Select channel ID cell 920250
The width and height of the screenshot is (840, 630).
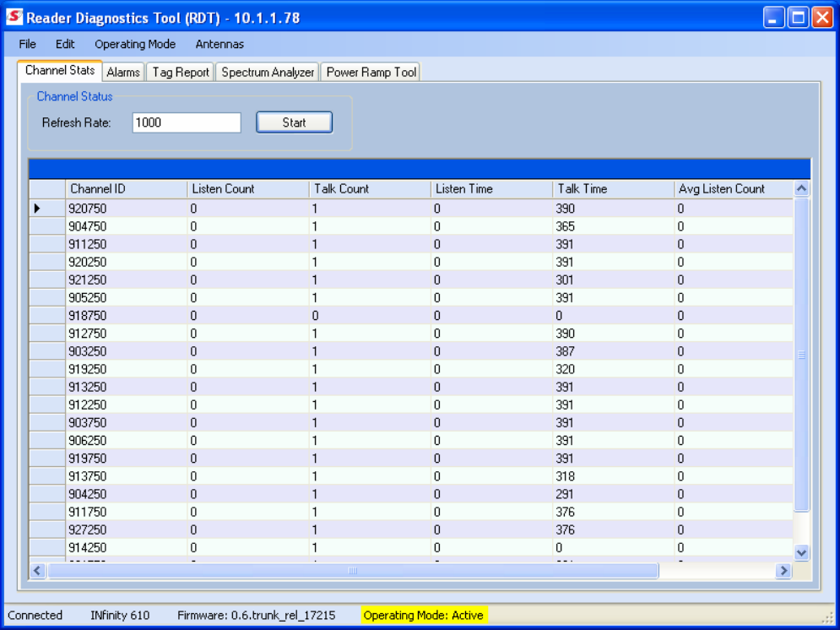tap(127, 262)
